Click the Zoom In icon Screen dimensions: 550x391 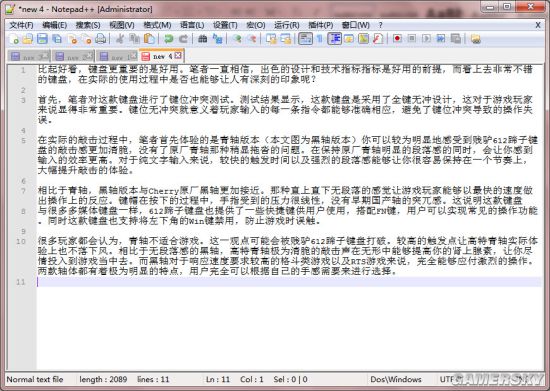coord(237,39)
